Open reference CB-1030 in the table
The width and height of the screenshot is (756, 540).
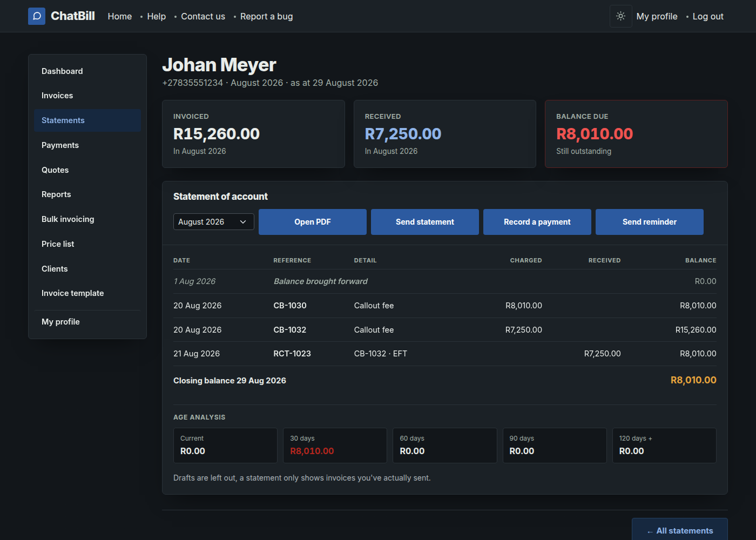(290, 306)
